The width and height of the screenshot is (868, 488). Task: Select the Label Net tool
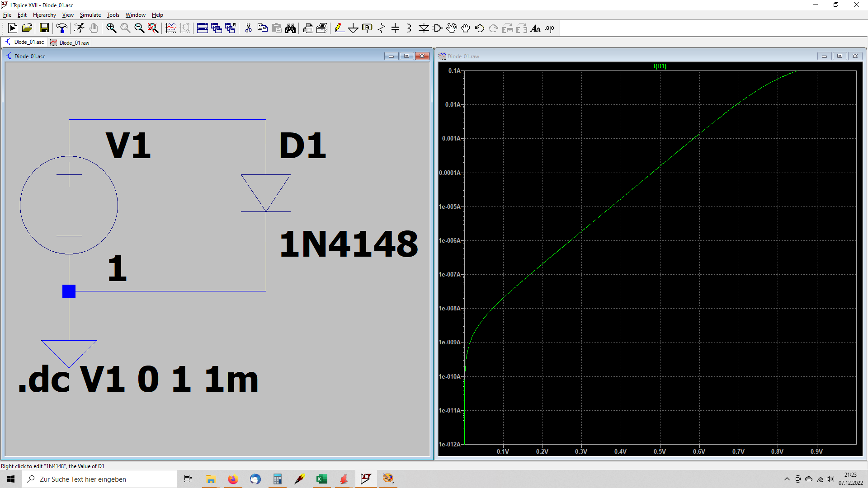(x=368, y=28)
